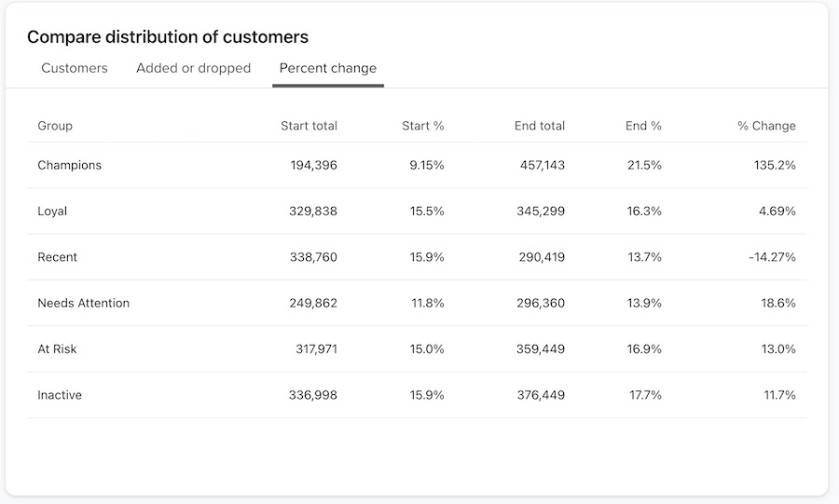This screenshot has width=839, height=504.
Task: Select the At Risk row label
Action: tap(58, 349)
